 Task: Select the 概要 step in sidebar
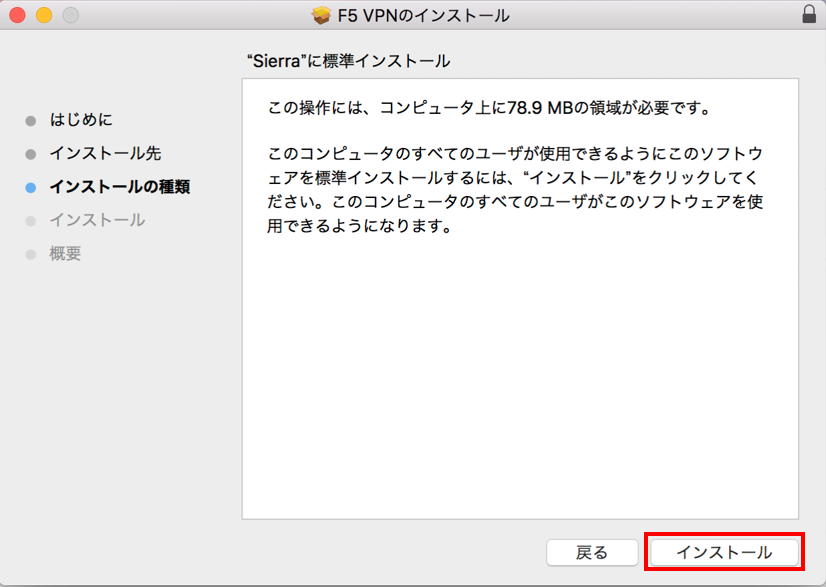coord(65,254)
